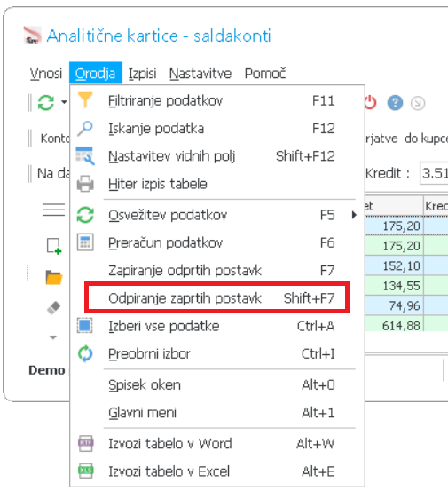
Task: Open the refresh button dropdown arrow
Action: 64,102
